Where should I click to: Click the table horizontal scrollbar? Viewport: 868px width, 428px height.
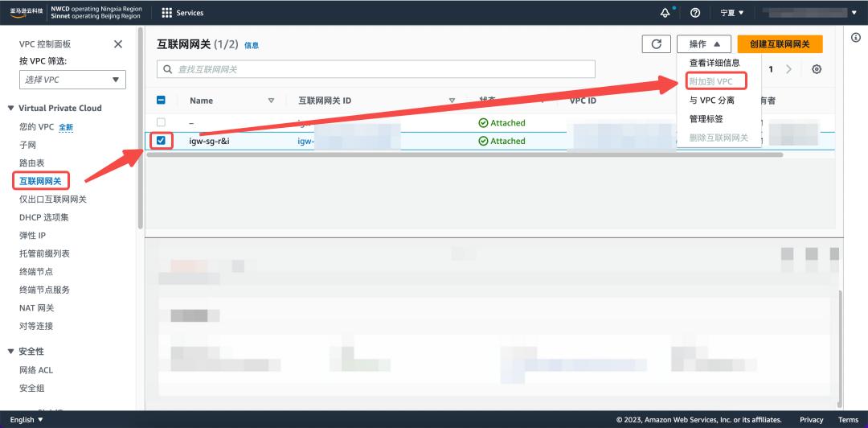[x=465, y=154]
